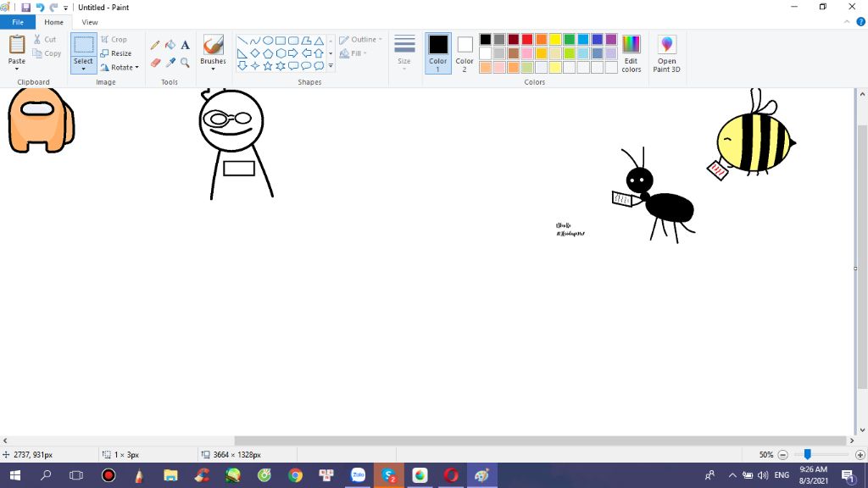Click the Cut button
Viewport: 868px width, 488px height.
pyautogui.click(x=44, y=39)
